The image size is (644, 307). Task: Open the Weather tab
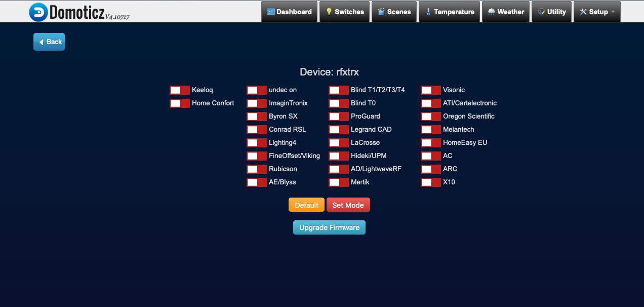point(506,12)
